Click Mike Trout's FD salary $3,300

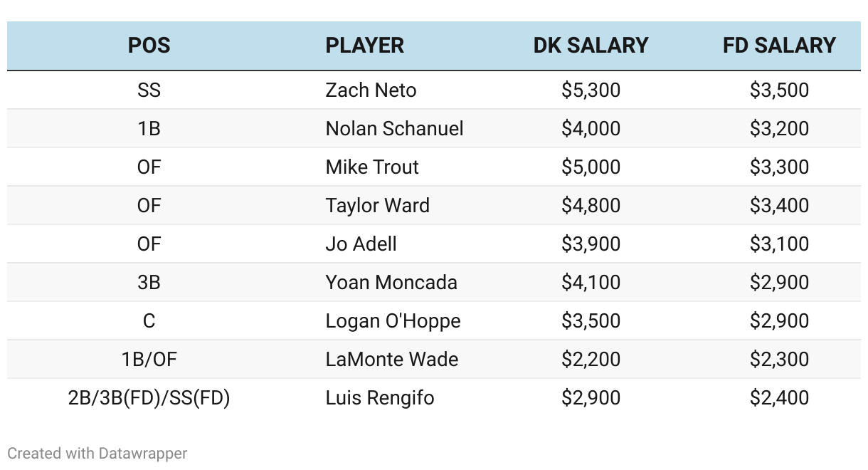point(779,167)
